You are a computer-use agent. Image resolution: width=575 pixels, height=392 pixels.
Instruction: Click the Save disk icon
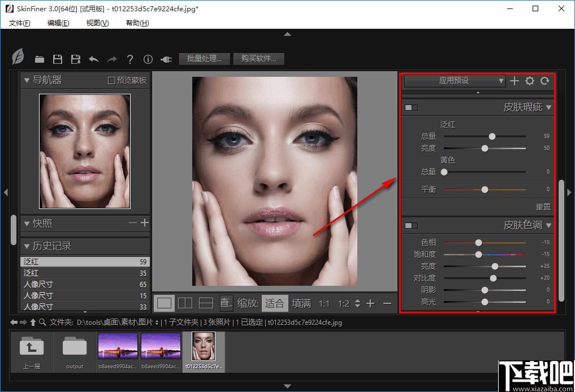point(58,59)
